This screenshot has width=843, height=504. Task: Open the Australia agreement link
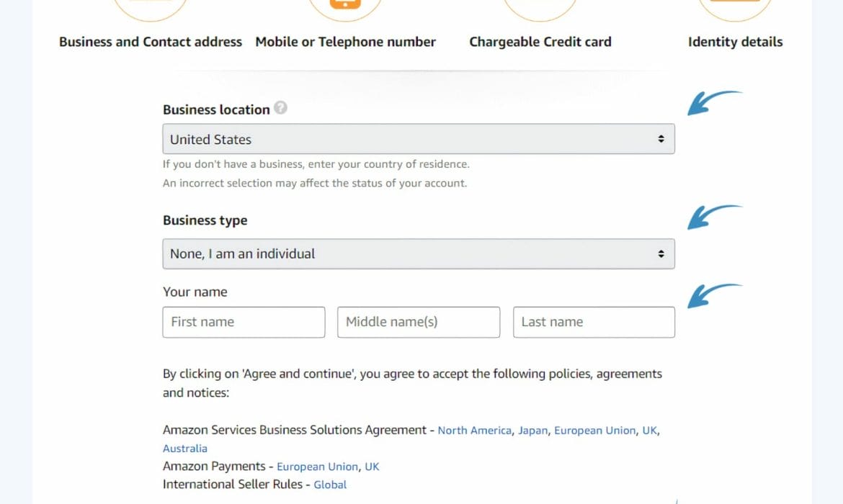tap(185, 449)
